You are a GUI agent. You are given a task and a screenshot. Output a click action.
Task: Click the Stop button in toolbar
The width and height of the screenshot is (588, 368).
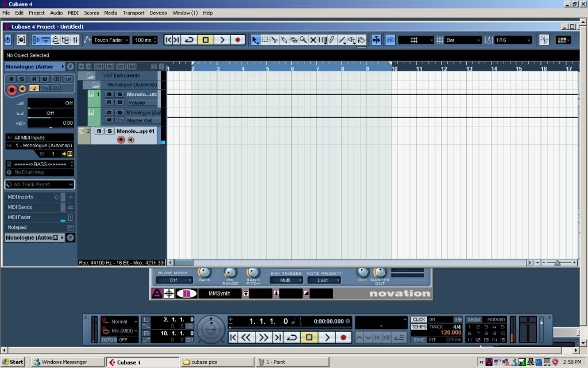tap(206, 40)
